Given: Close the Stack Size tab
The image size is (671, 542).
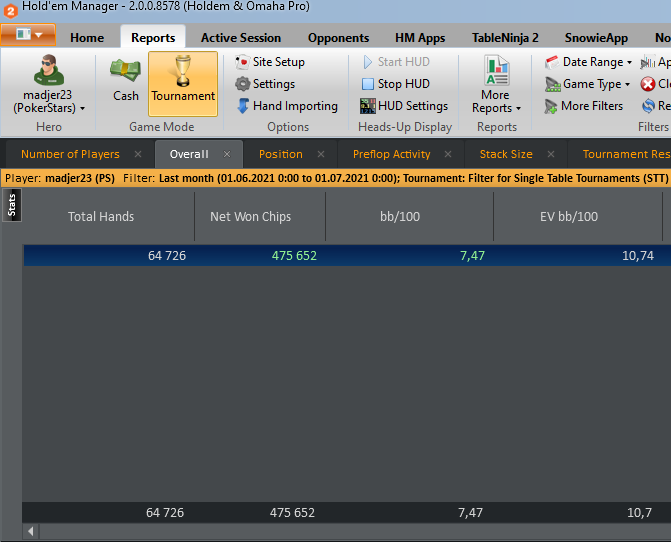Looking at the screenshot, I should coord(551,154).
